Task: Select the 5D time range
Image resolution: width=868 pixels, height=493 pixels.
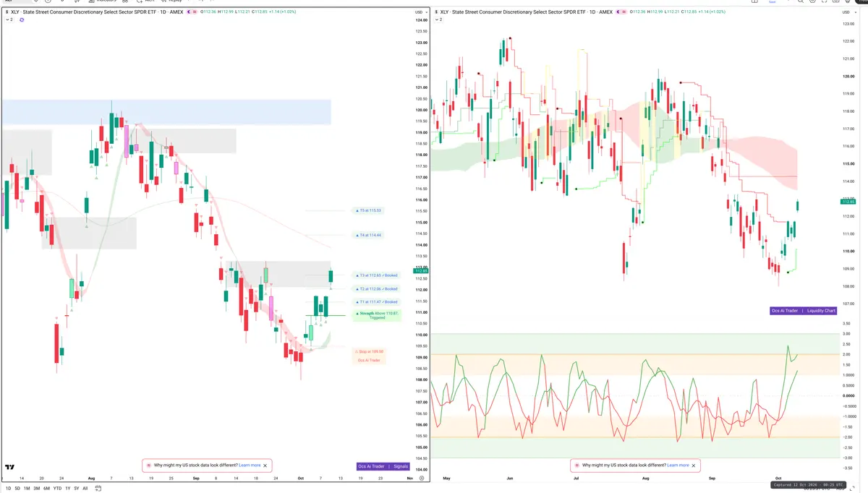Action: coord(17,489)
